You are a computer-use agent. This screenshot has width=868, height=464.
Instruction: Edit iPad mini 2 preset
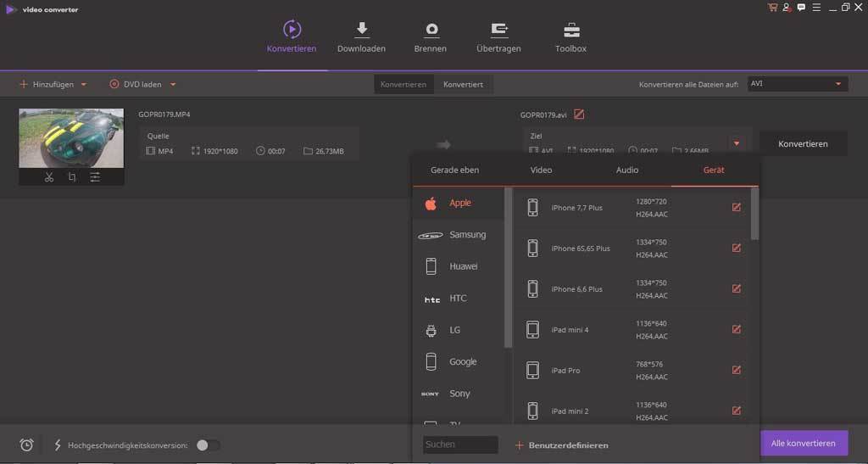coord(737,411)
